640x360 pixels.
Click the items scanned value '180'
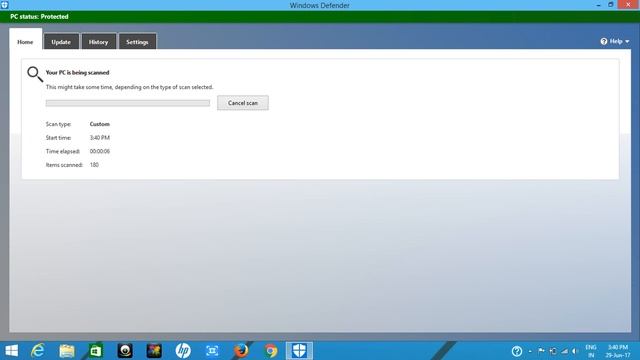click(x=94, y=165)
